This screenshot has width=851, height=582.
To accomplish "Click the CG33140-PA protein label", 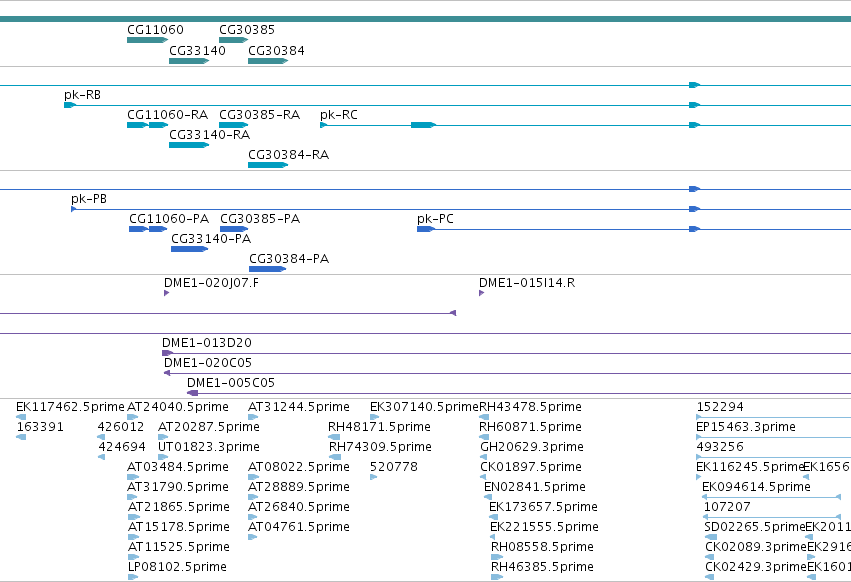I will [211, 239].
